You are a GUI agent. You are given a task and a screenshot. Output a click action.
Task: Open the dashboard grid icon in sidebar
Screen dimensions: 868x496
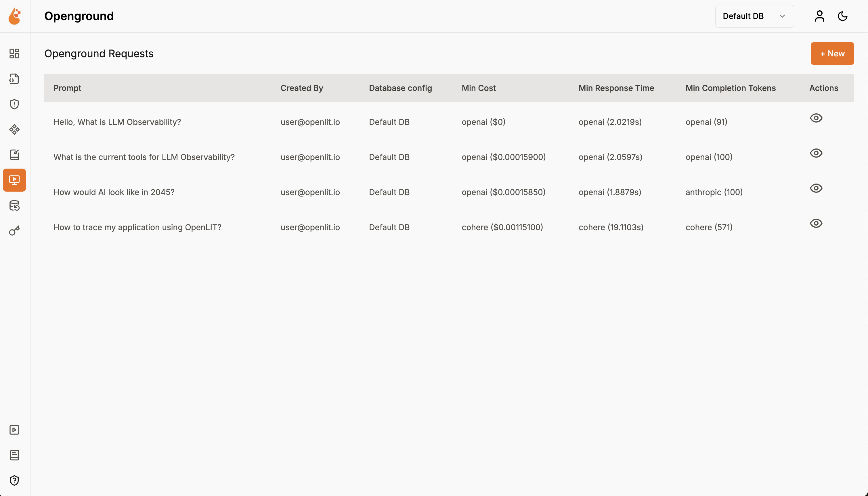point(14,54)
